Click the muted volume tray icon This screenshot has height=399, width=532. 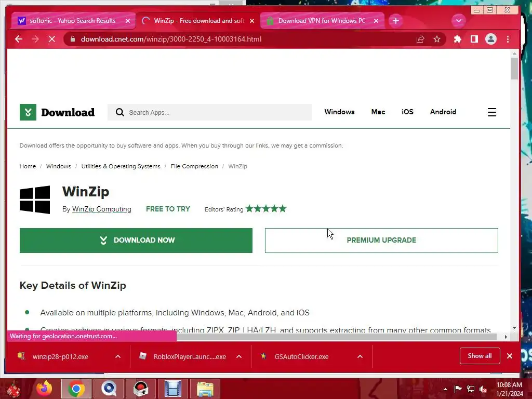(x=483, y=389)
